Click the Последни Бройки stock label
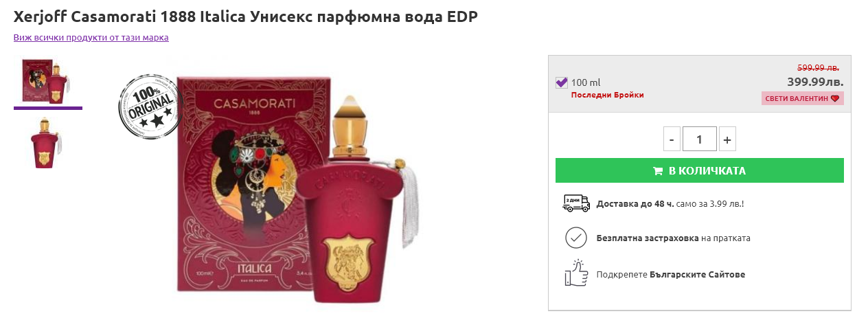Viewport: 868px width, 316px height. click(x=608, y=95)
